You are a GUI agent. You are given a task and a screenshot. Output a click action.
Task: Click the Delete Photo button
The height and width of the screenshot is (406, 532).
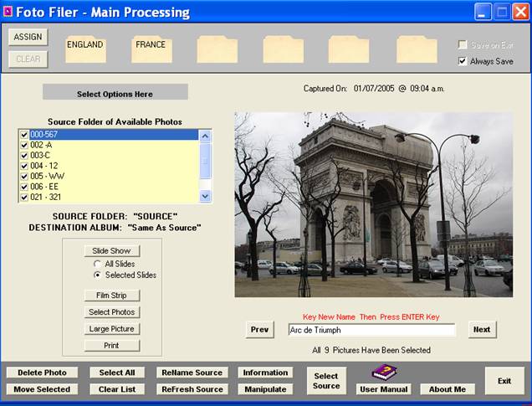(x=42, y=373)
